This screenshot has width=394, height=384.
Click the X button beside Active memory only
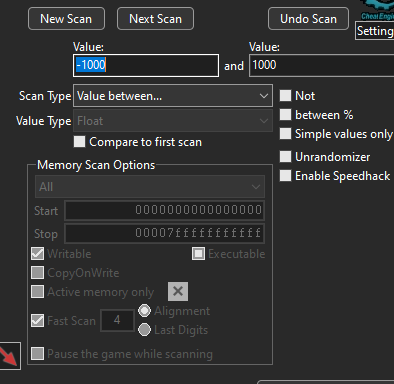click(178, 291)
